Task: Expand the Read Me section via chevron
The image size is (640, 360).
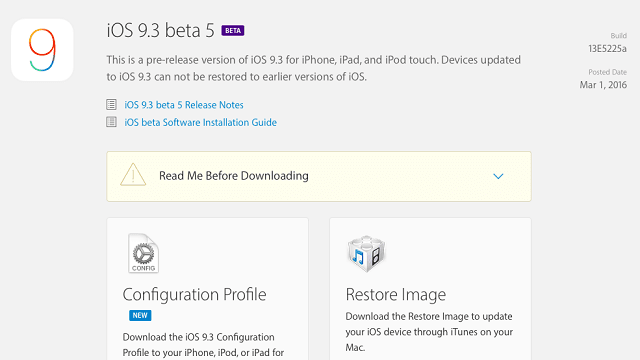Action: tap(498, 176)
